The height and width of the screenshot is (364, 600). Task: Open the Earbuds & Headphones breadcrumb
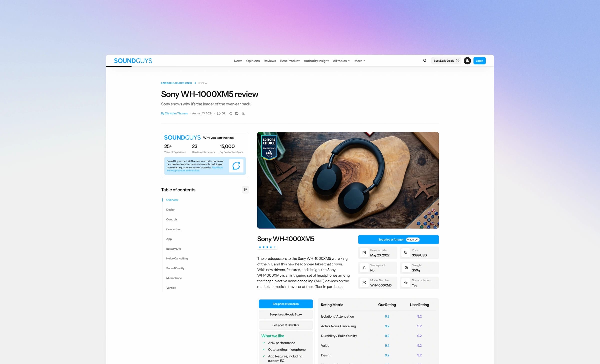pyautogui.click(x=176, y=83)
